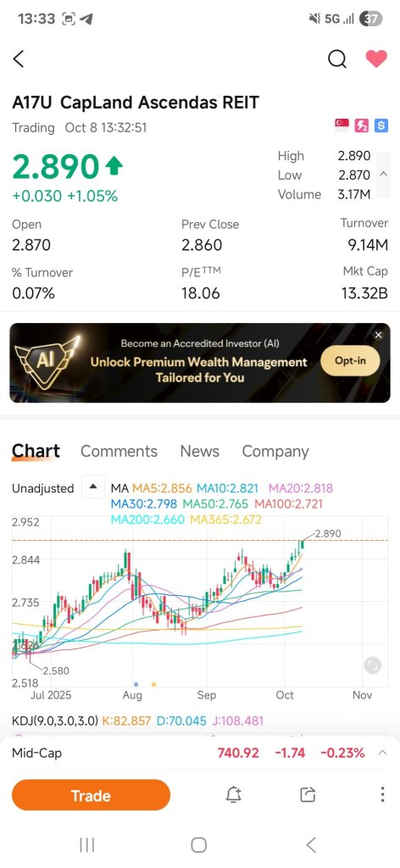Open the News tab
The height and width of the screenshot is (868, 400).
pos(200,451)
